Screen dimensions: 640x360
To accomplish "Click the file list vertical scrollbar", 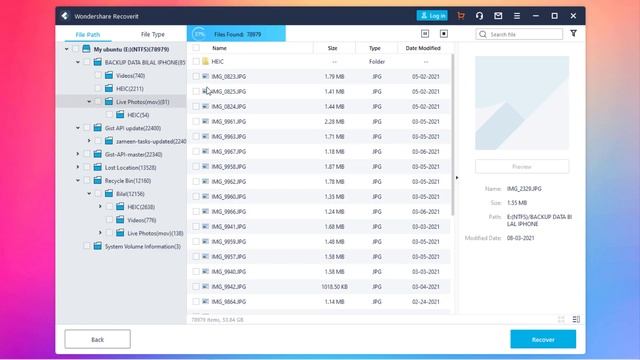I will pyautogui.click(x=452, y=135).
